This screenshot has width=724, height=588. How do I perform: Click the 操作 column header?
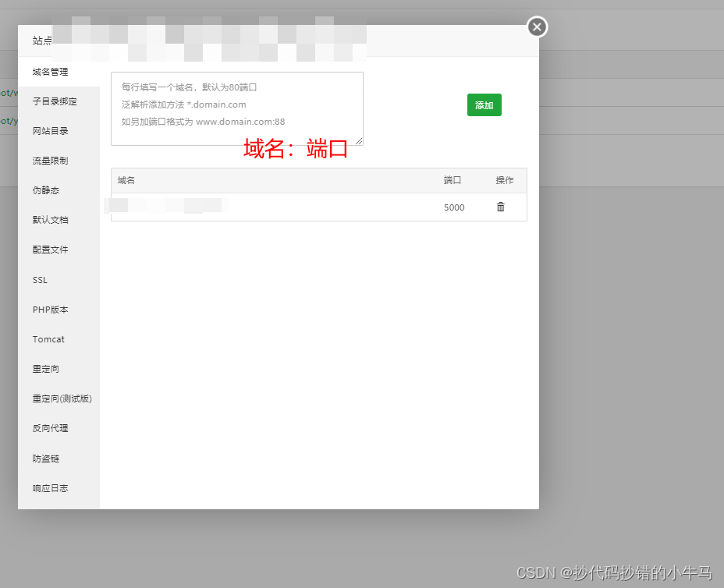point(505,180)
